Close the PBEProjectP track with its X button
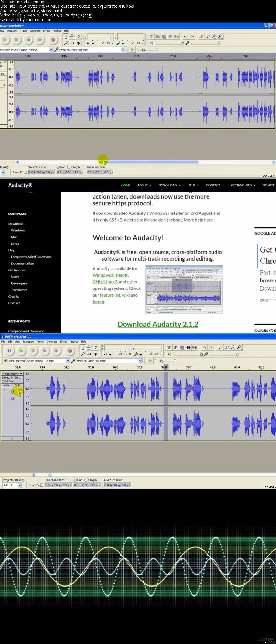Screen dimensions: 276x644 pyautogui.click(x=3, y=374)
